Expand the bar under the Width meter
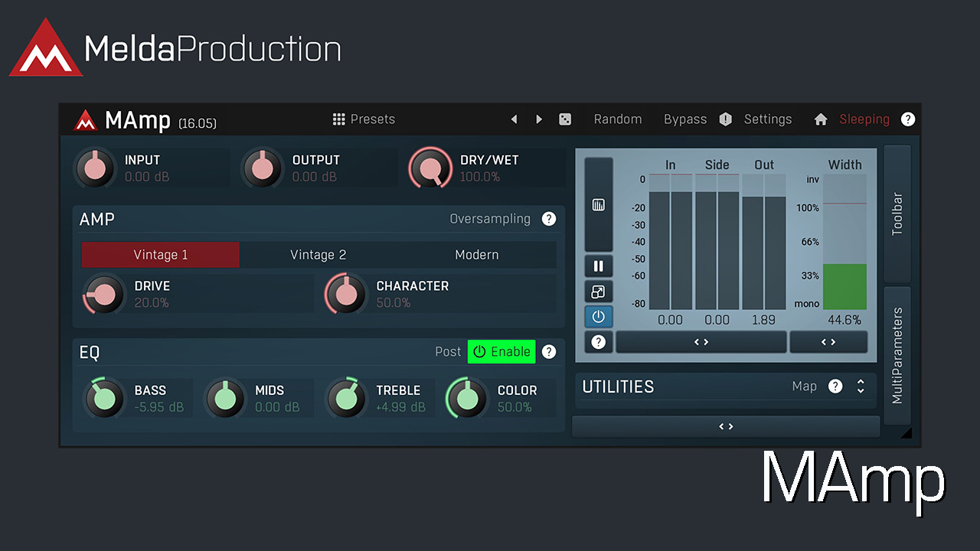The width and height of the screenshot is (980, 551). coord(828,342)
